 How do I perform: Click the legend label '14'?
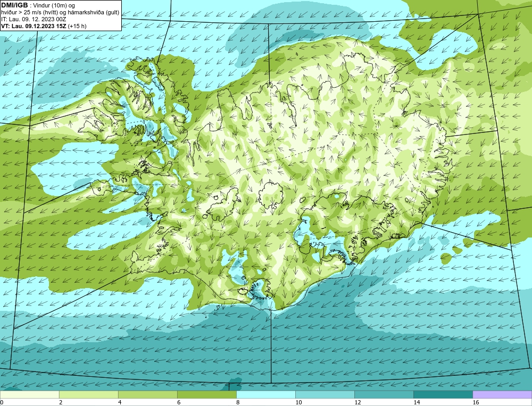pyautogui.click(x=417, y=402)
